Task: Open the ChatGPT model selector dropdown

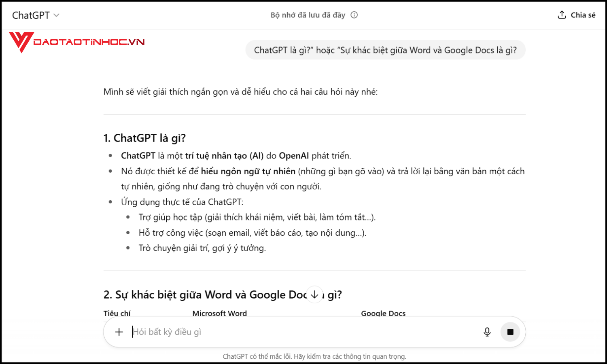Action: tap(36, 15)
